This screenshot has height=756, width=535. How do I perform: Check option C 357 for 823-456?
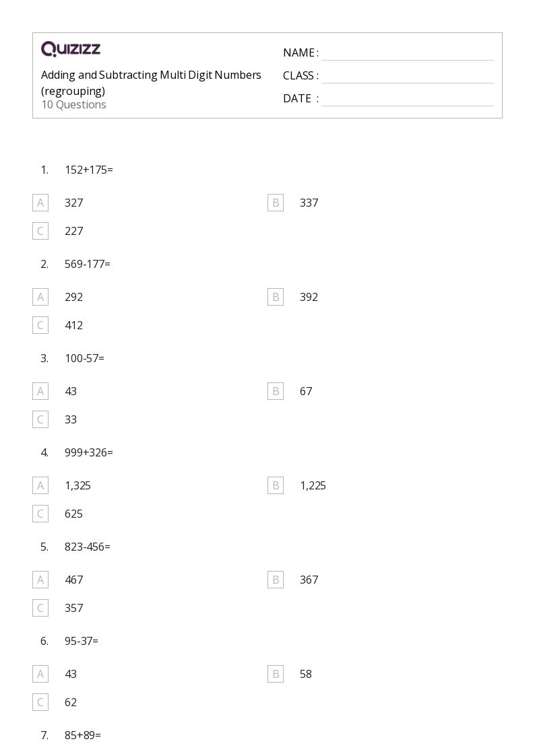pos(40,608)
